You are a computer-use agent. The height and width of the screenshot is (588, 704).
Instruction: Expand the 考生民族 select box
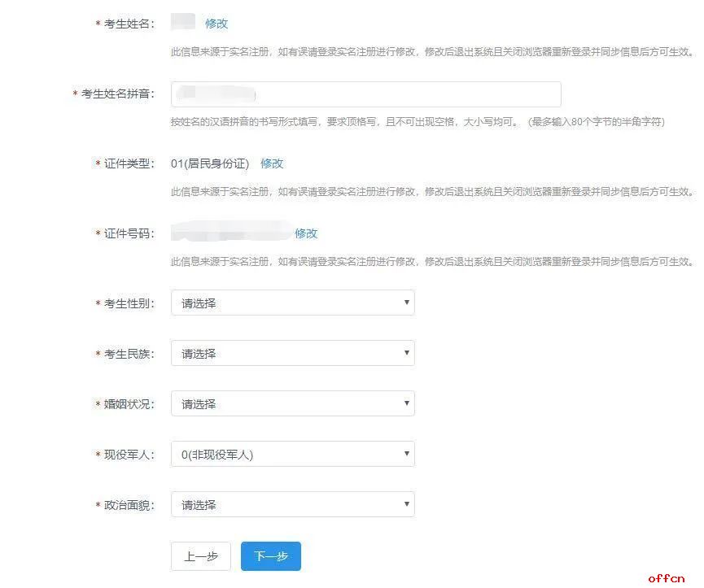[x=292, y=354]
